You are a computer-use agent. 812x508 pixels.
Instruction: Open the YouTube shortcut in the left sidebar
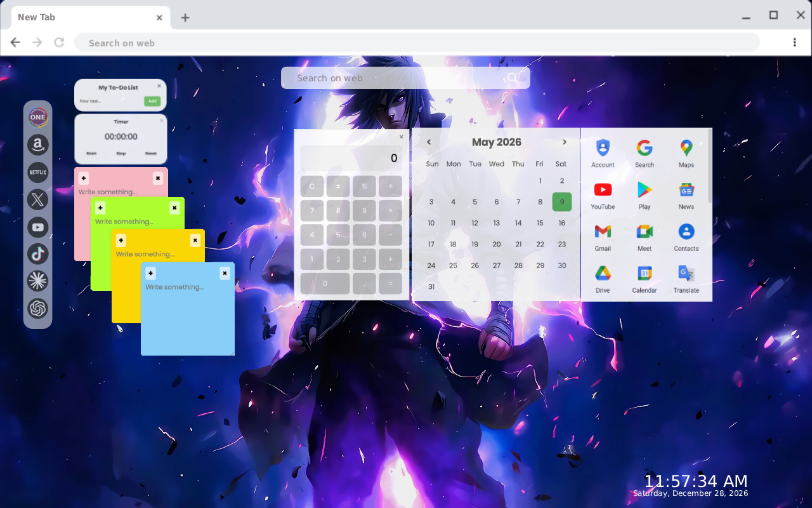pyautogui.click(x=38, y=227)
